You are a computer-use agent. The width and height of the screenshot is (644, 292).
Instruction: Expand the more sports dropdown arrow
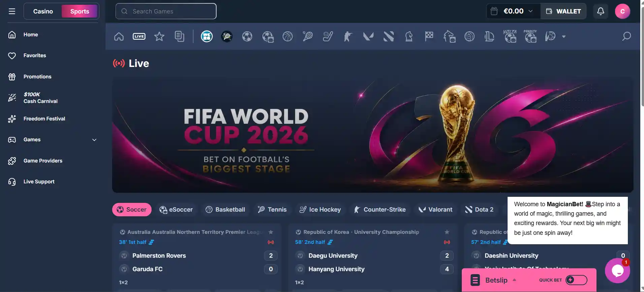[x=564, y=36]
